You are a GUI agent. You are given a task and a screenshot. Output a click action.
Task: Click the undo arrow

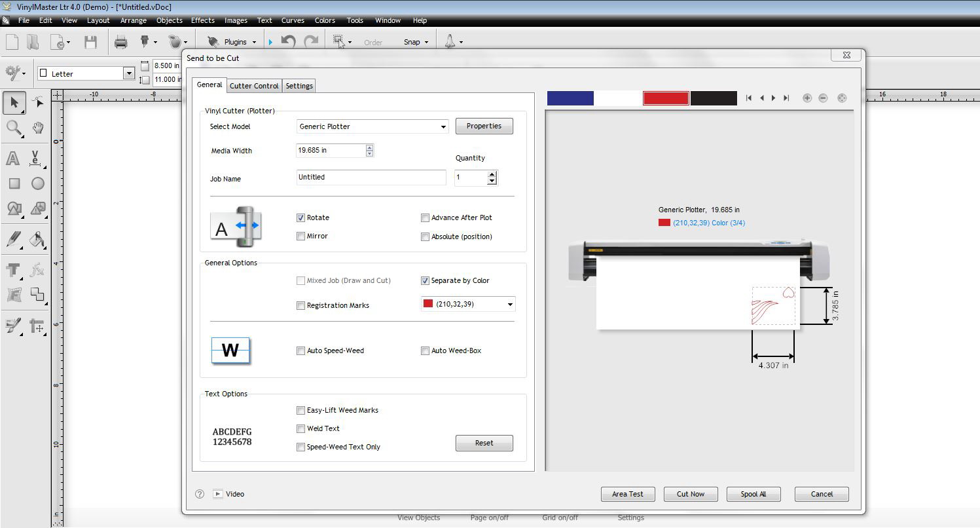(x=288, y=41)
